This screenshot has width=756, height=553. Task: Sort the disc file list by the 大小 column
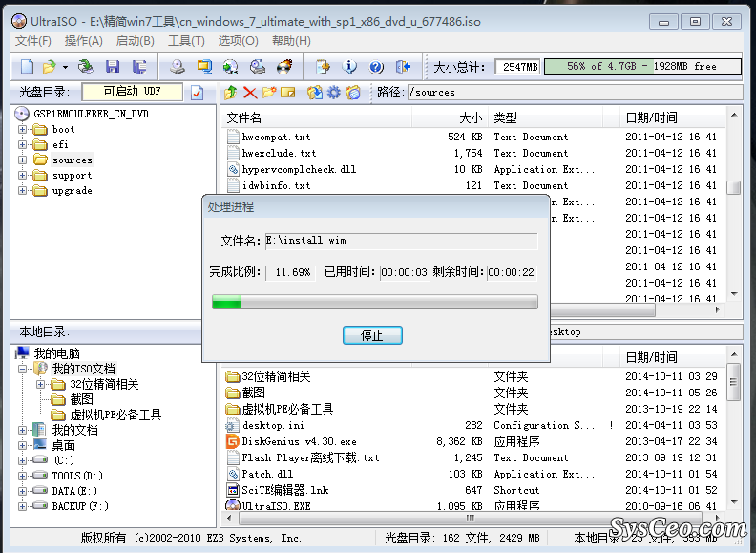[x=451, y=117]
